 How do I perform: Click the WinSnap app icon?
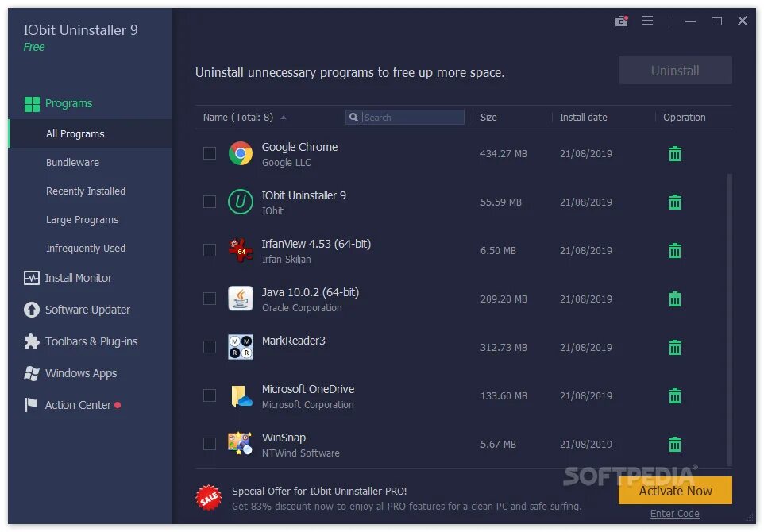pos(241,444)
